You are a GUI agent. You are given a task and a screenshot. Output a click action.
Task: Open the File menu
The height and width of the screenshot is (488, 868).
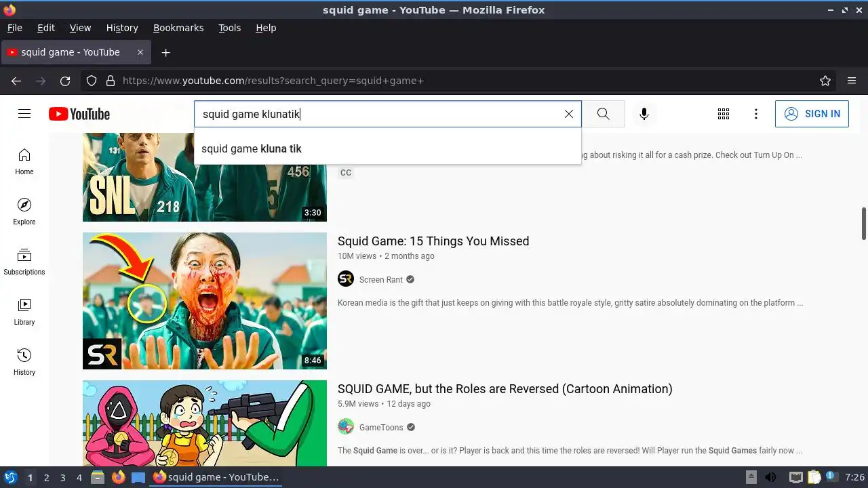coord(14,28)
